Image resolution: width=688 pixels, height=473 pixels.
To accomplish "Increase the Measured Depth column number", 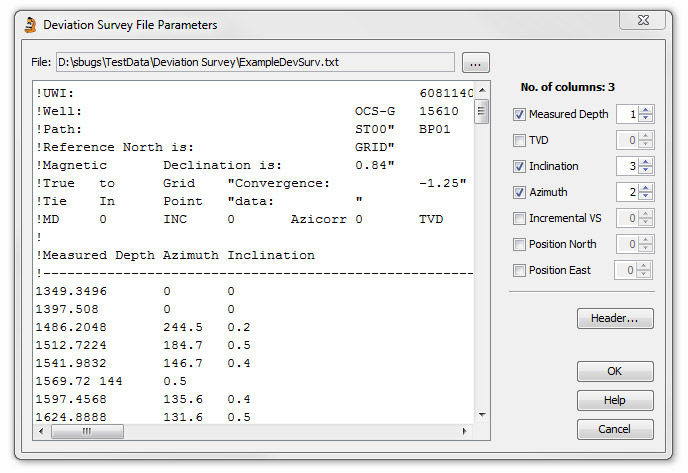I will pyautogui.click(x=645, y=110).
